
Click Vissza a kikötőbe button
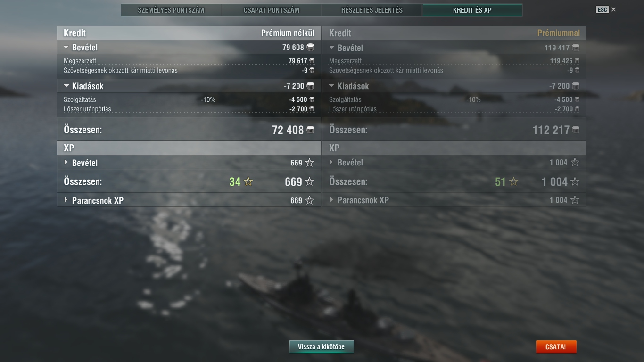(x=322, y=347)
